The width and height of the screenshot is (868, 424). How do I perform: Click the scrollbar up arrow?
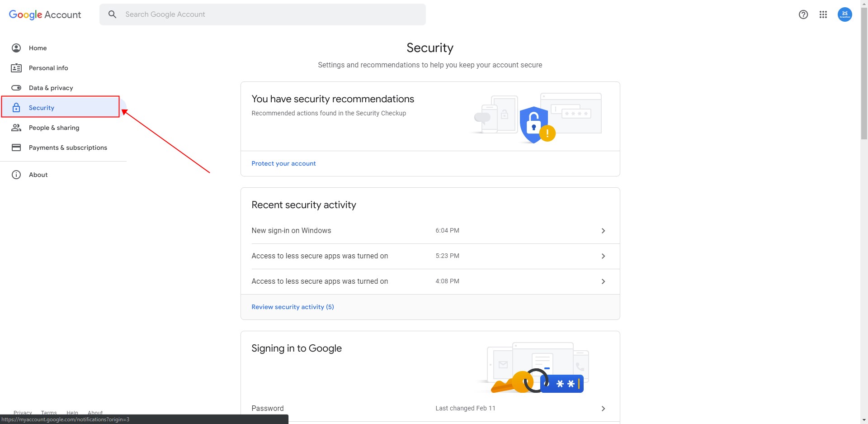(x=864, y=4)
